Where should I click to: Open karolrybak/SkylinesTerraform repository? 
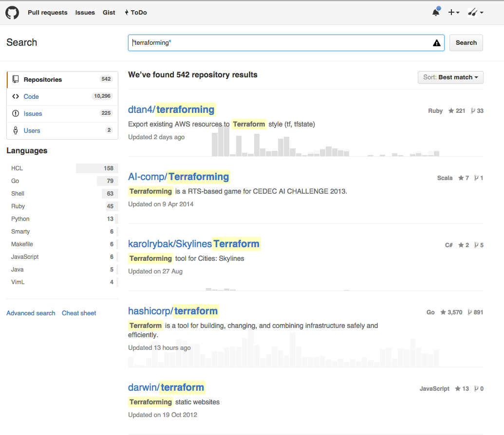pos(194,244)
